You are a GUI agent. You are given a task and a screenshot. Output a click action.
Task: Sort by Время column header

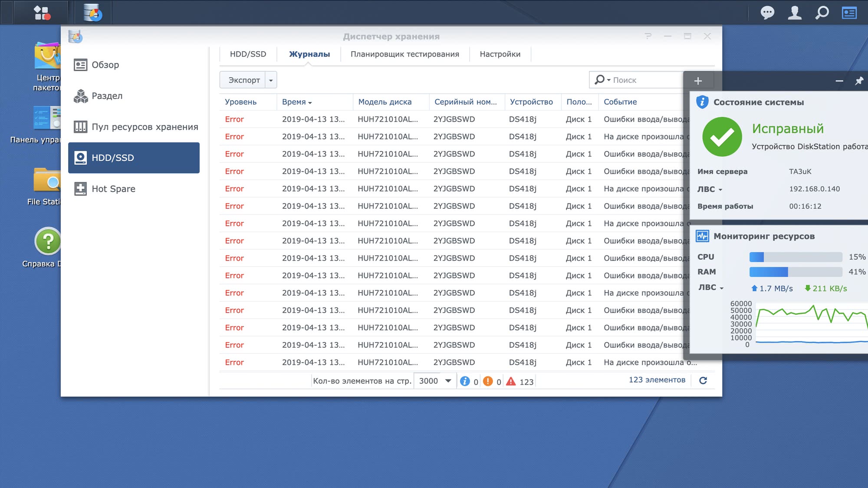coord(314,102)
